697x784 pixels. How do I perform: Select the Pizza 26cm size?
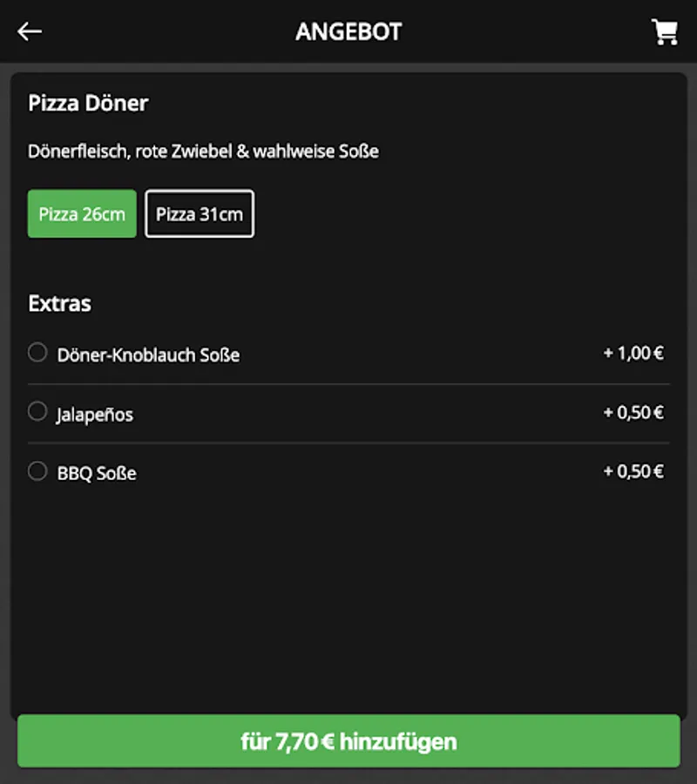(82, 213)
